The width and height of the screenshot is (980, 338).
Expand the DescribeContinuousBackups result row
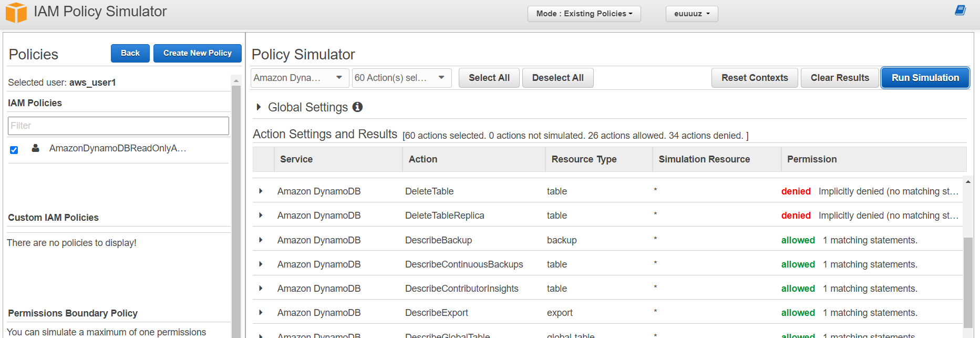261,264
